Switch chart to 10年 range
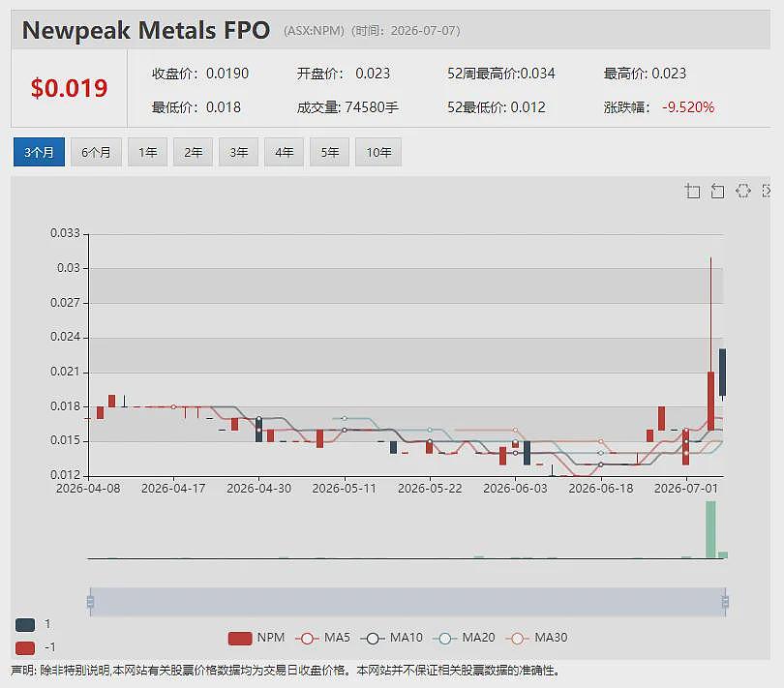 pos(378,152)
